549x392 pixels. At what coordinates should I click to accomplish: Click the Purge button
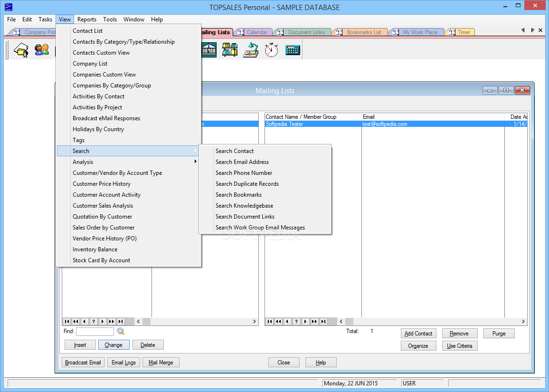(x=499, y=334)
